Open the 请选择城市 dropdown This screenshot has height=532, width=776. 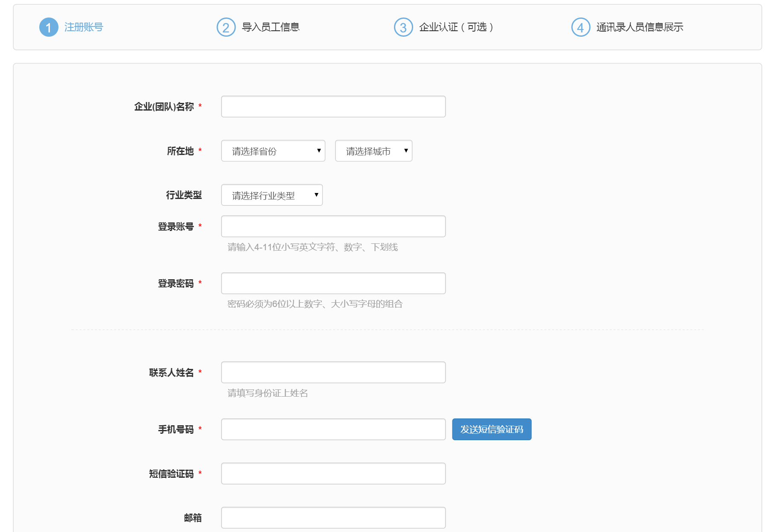pos(374,151)
